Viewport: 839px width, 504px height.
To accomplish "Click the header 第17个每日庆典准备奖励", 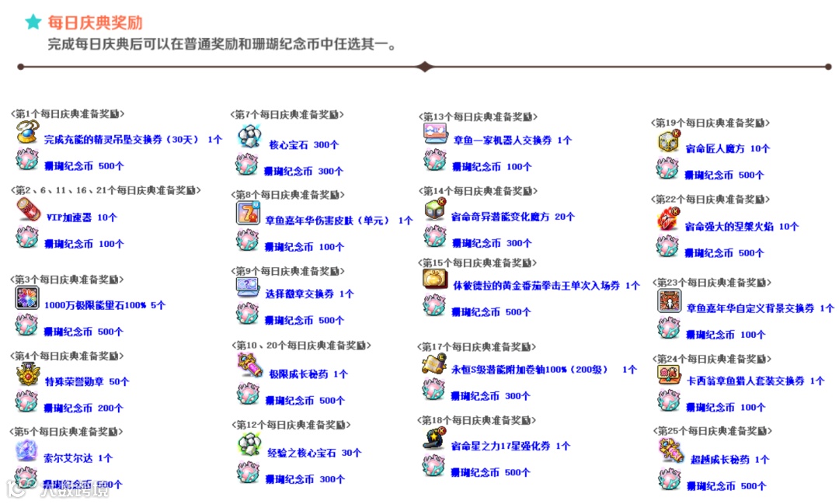I will click(x=477, y=346).
